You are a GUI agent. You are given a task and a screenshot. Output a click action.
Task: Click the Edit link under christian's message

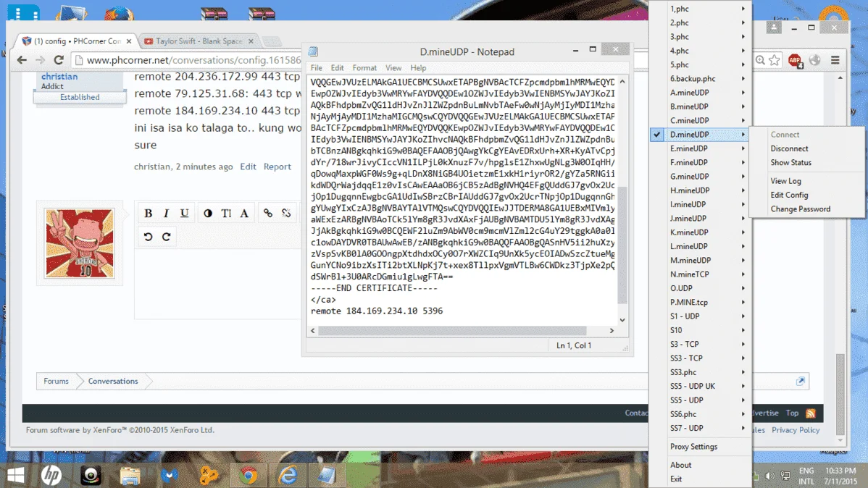pyautogui.click(x=248, y=167)
